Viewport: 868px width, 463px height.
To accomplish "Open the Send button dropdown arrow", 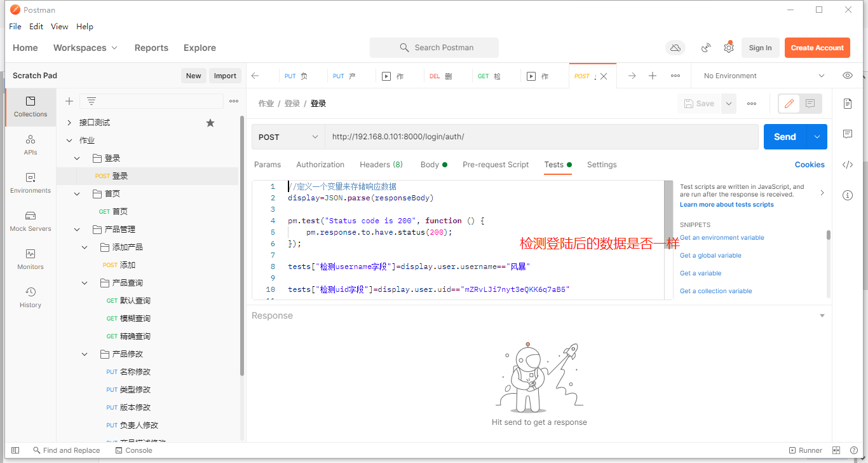I will coord(817,137).
